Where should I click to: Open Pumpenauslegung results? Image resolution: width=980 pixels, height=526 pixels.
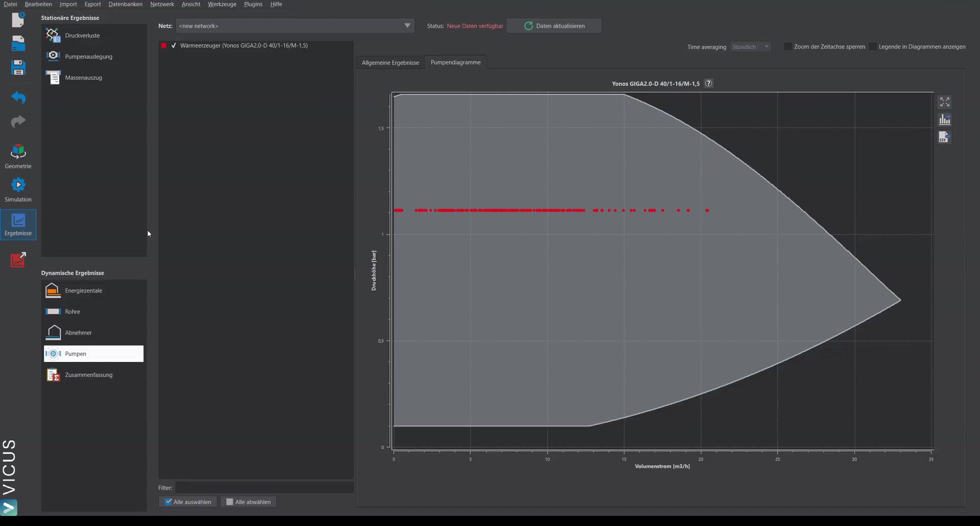pos(94,56)
